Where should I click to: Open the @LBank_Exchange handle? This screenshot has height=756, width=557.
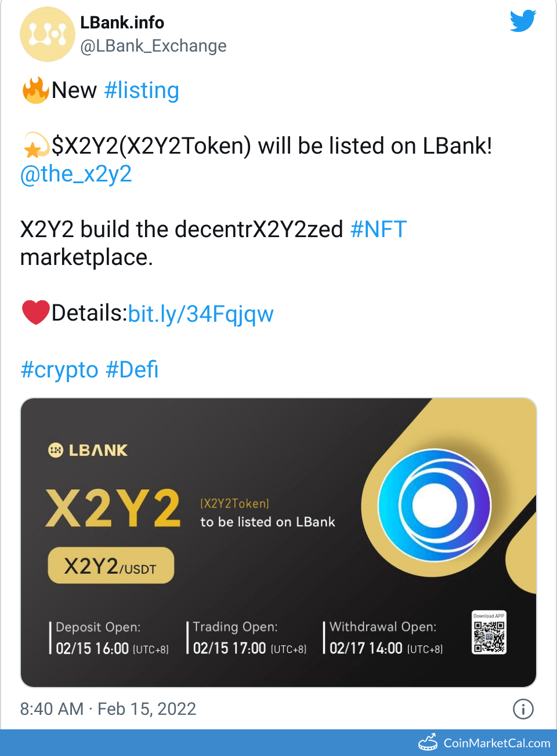tap(153, 46)
